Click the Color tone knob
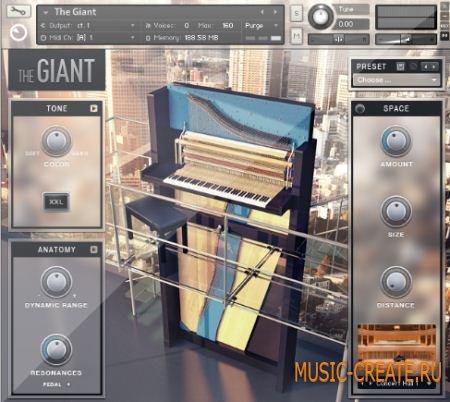The width and height of the screenshot is (450, 402). point(56,141)
